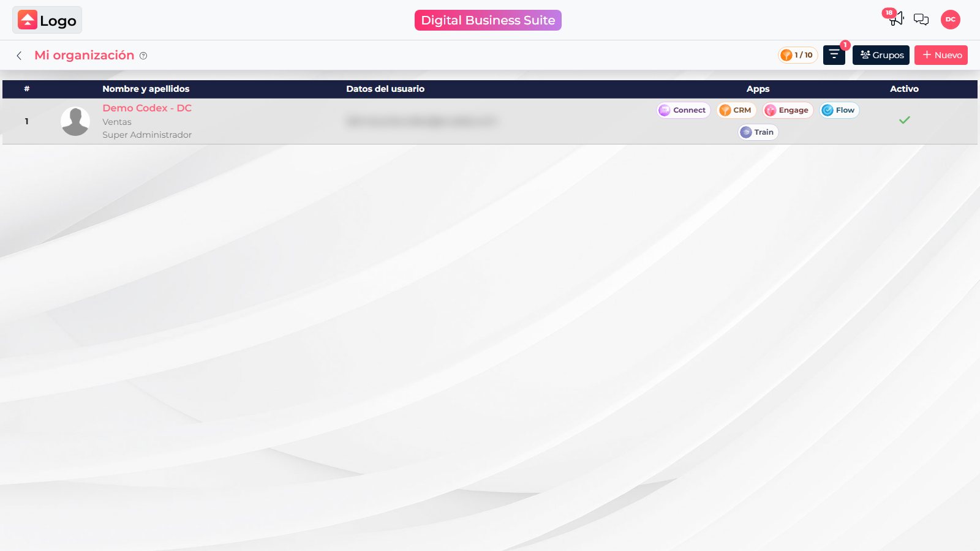Screen dimensions: 980x551
Task: Open the Grupos groups button
Action: (x=881, y=55)
